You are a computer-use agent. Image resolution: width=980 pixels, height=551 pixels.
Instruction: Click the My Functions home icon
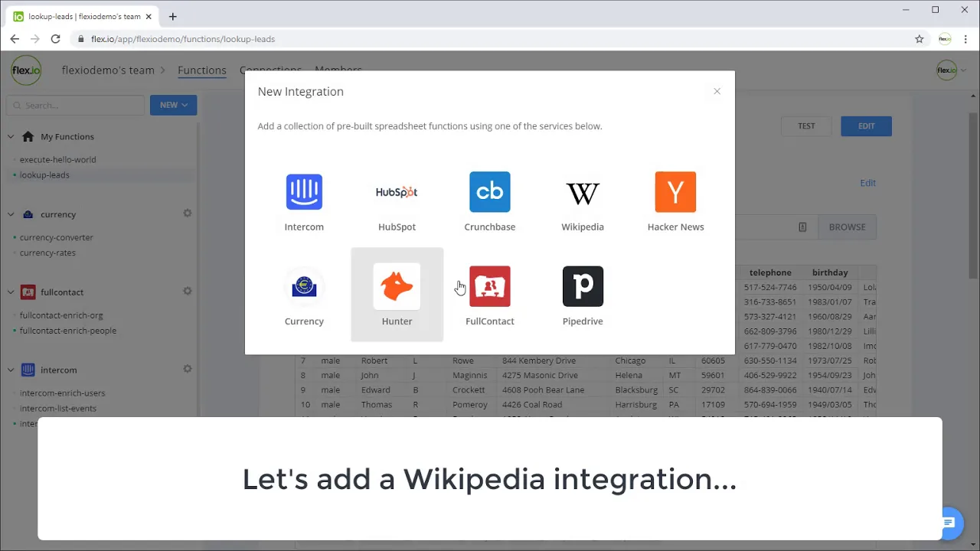tap(28, 136)
